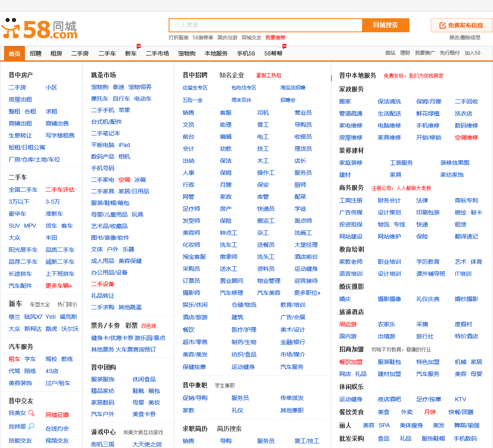Open the 淘宝客服 job link
The width and height of the screenshot is (493, 448).
pyautogui.click(x=194, y=257)
